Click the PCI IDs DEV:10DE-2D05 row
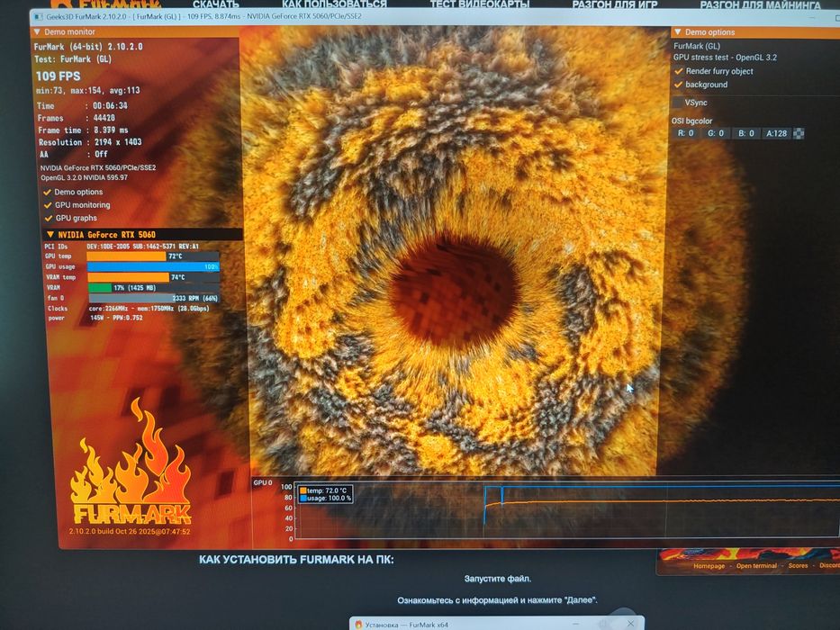The width and height of the screenshot is (840, 630). (x=121, y=246)
